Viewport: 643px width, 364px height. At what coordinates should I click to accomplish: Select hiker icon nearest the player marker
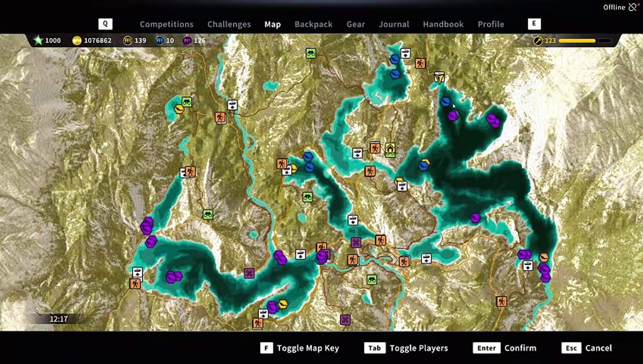[420, 63]
